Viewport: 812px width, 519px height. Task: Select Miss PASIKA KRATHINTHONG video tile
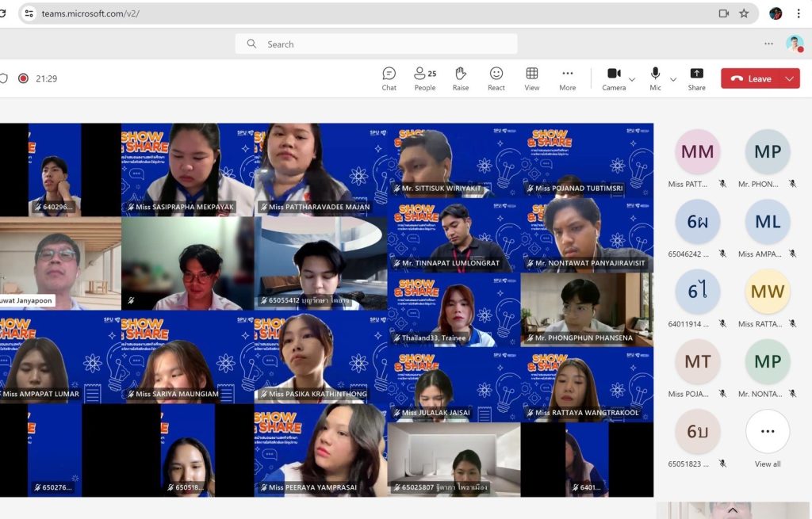tap(321, 357)
